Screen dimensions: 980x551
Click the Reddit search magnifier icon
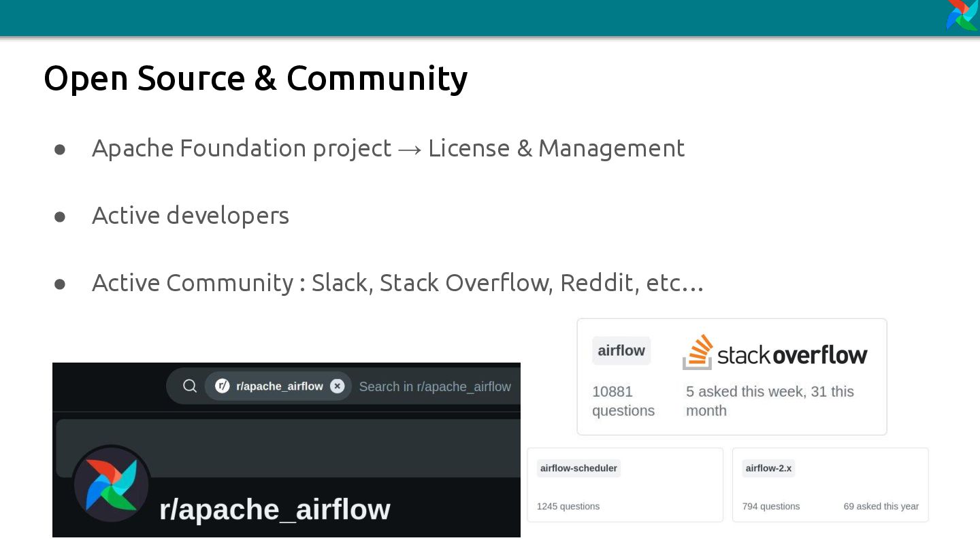click(190, 386)
